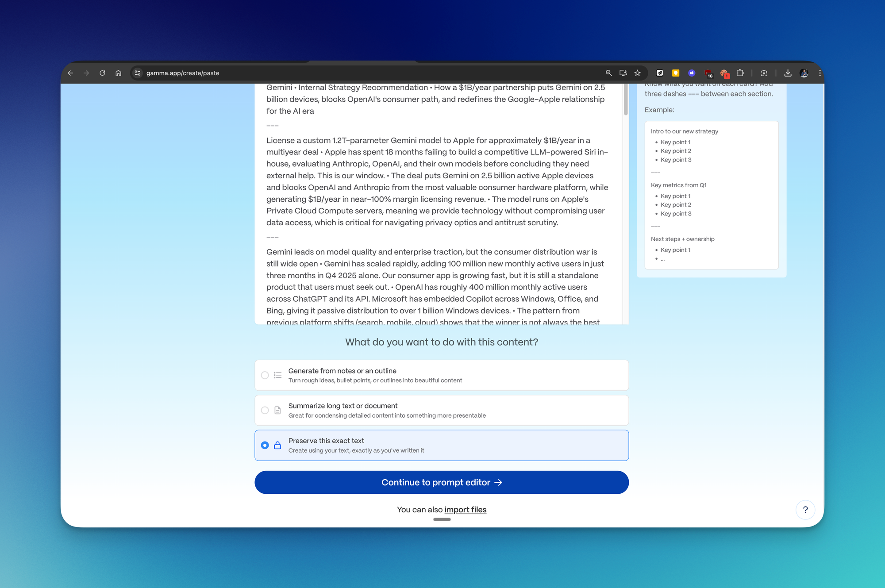This screenshot has height=588, width=885.
Task: Click the help question mark button
Action: [x=805, y=510]
